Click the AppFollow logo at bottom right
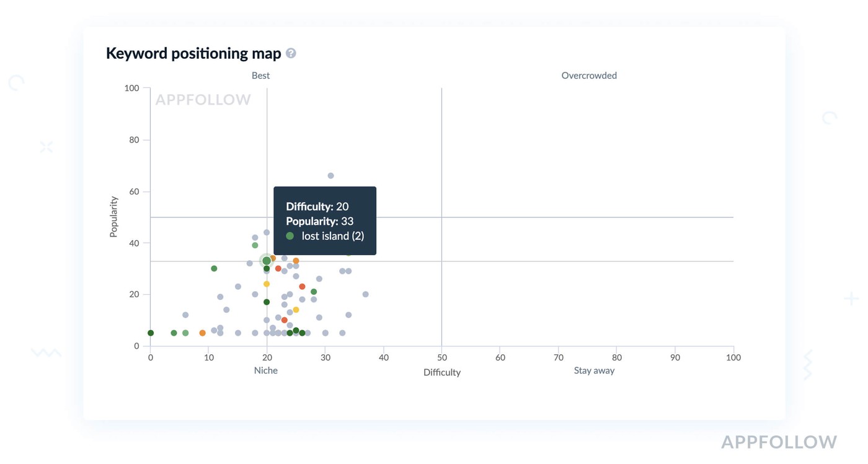Screen dimensions: 868x464 [x=779, y=442]
